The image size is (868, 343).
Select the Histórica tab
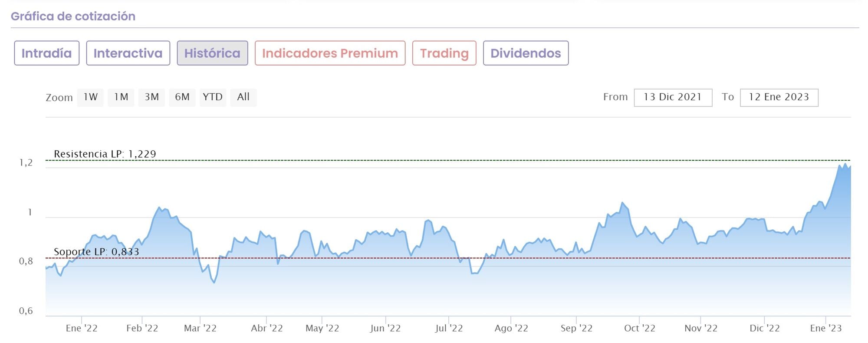click(x=212, y=53)
